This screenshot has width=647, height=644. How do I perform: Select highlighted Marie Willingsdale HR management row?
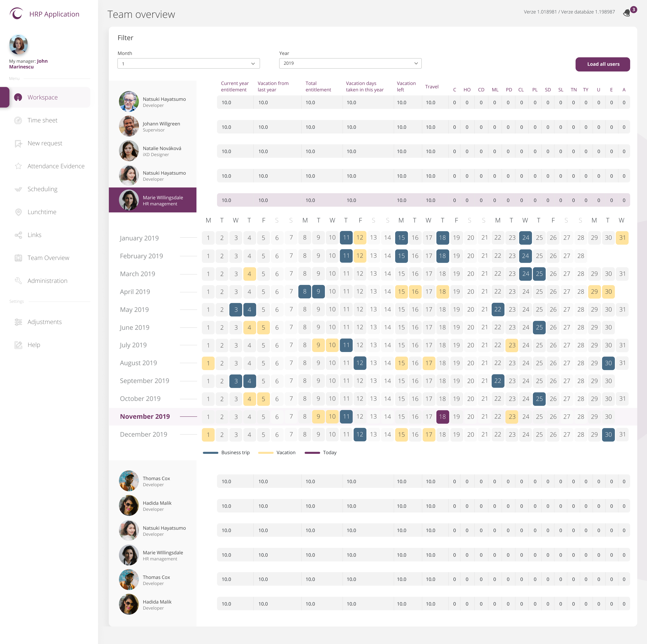153,200
